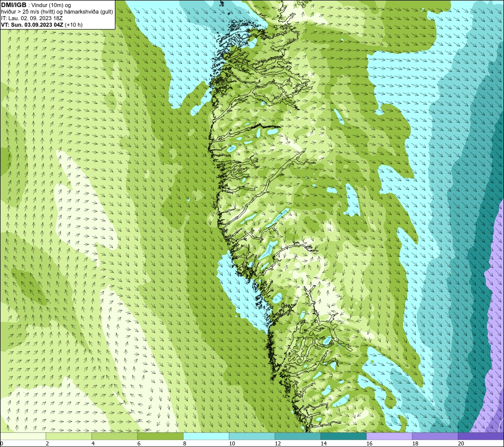Click the legend value label 6
Screen dimensions: 504x447
tap(139, 444)
